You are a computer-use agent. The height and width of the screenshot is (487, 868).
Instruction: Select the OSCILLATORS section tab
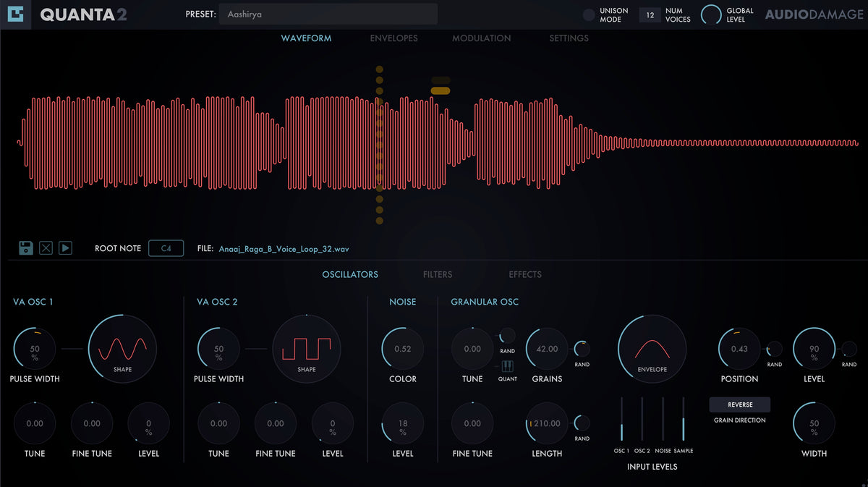pos(350,274)
